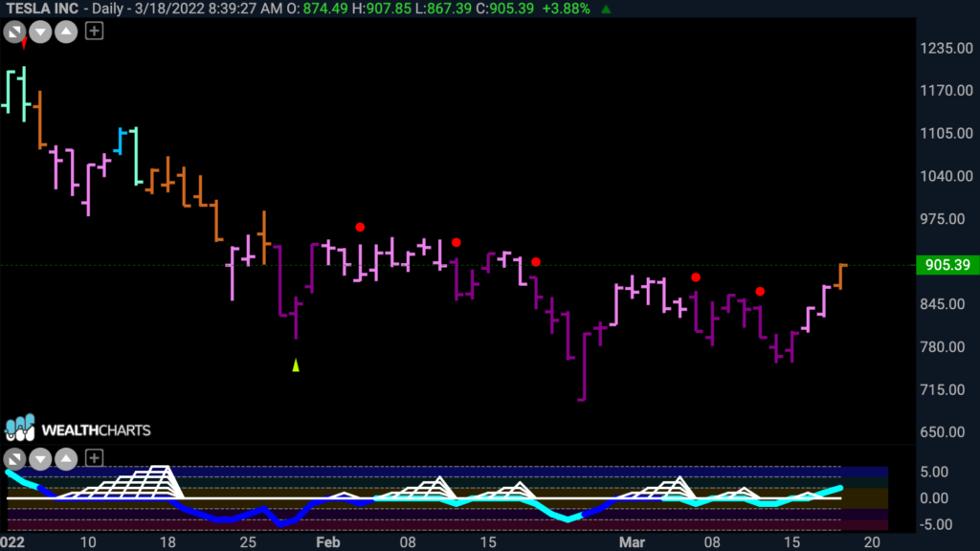Click the 25 date axis label
The width and height of the screenshot is (980, 551).
[248, 542]
